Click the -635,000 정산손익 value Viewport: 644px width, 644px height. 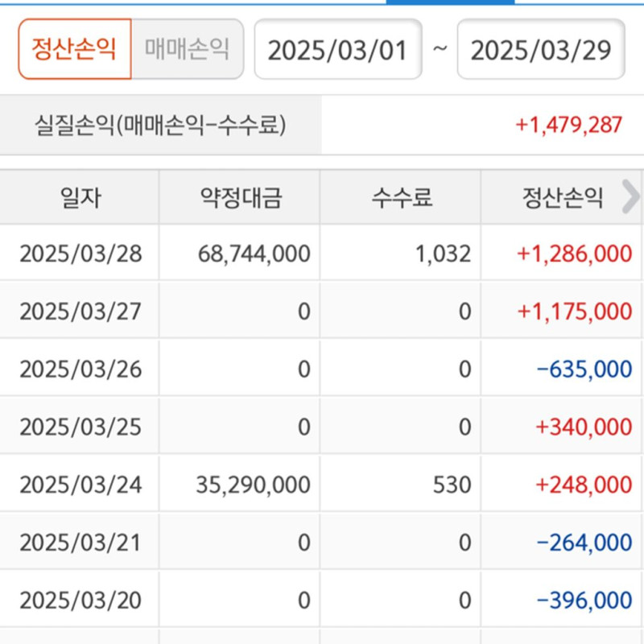(584, 369)
